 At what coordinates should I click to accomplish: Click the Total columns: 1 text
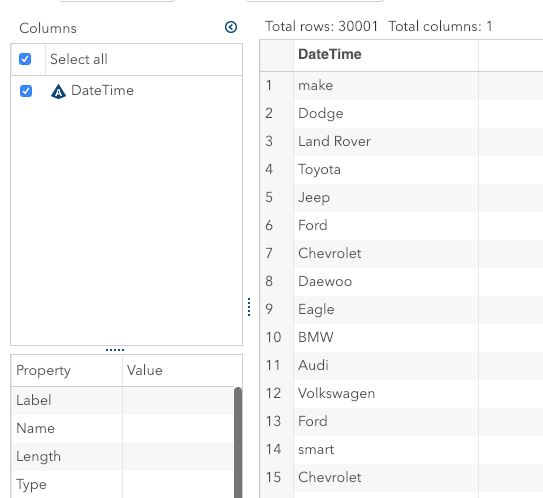[x=440, y=26]
